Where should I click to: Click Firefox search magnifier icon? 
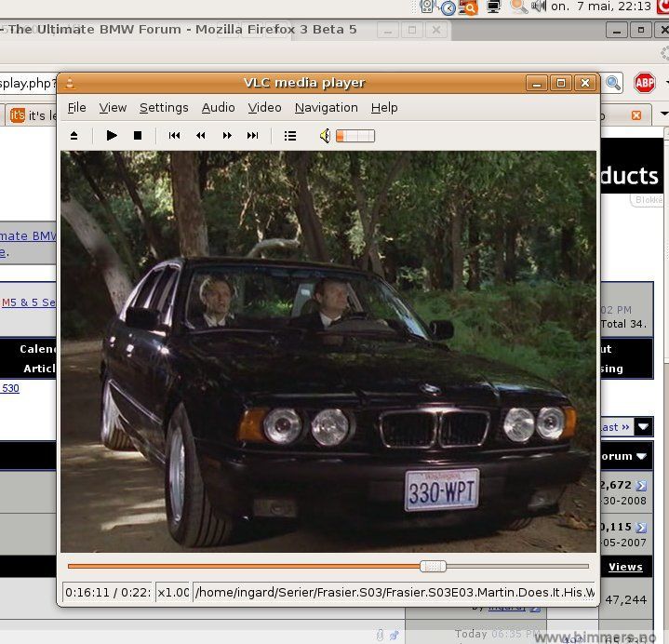(x=613, y=83)
